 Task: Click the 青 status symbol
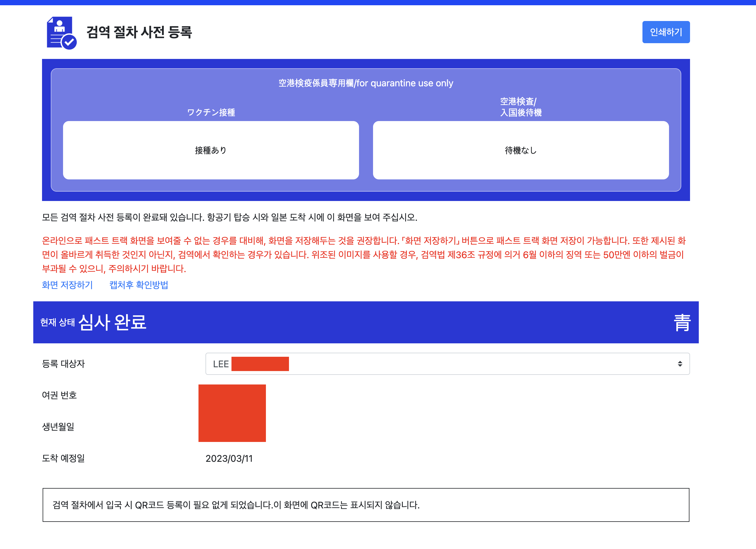[682, 322]
